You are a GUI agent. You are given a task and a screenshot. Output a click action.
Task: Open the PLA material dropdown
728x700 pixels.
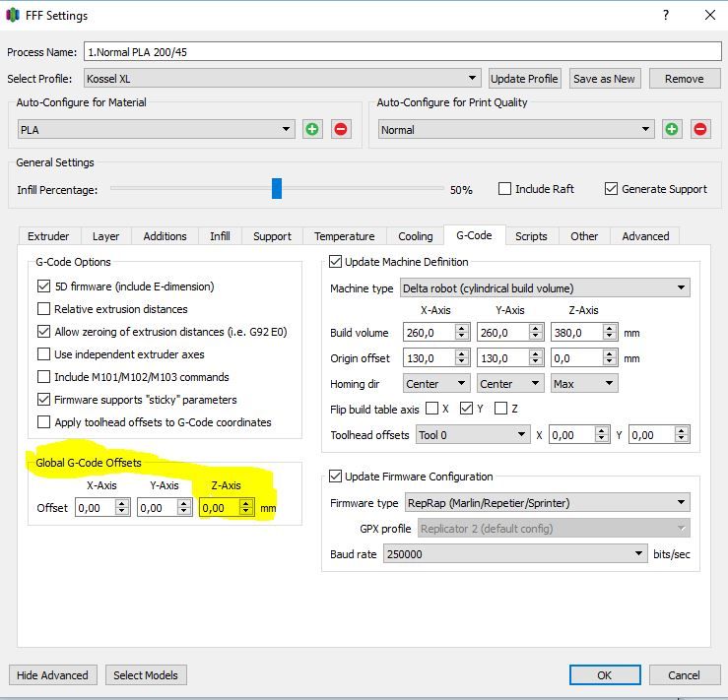tap(157, 129)
